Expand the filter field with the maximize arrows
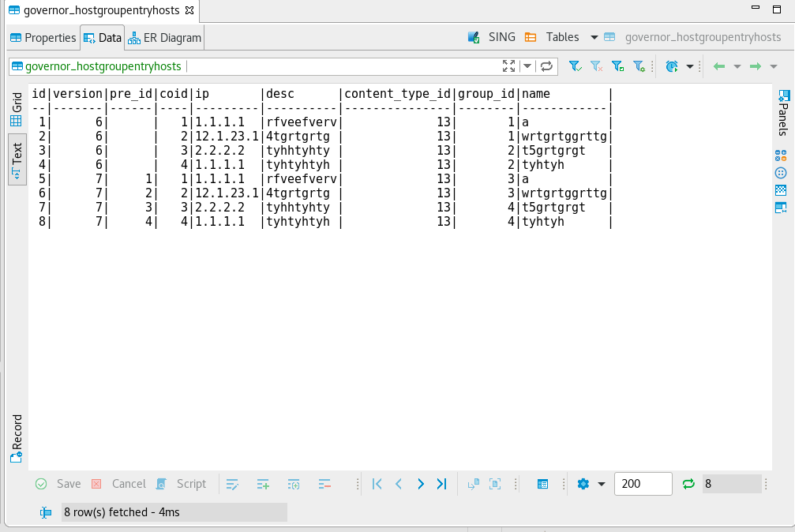This screenshot has width=795, height=532. 508,66
